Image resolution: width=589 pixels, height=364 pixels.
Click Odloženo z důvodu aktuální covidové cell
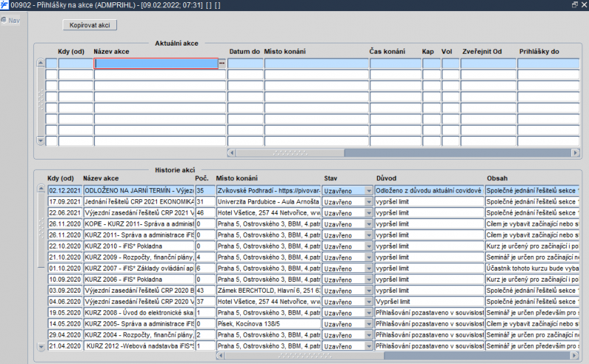429,190
